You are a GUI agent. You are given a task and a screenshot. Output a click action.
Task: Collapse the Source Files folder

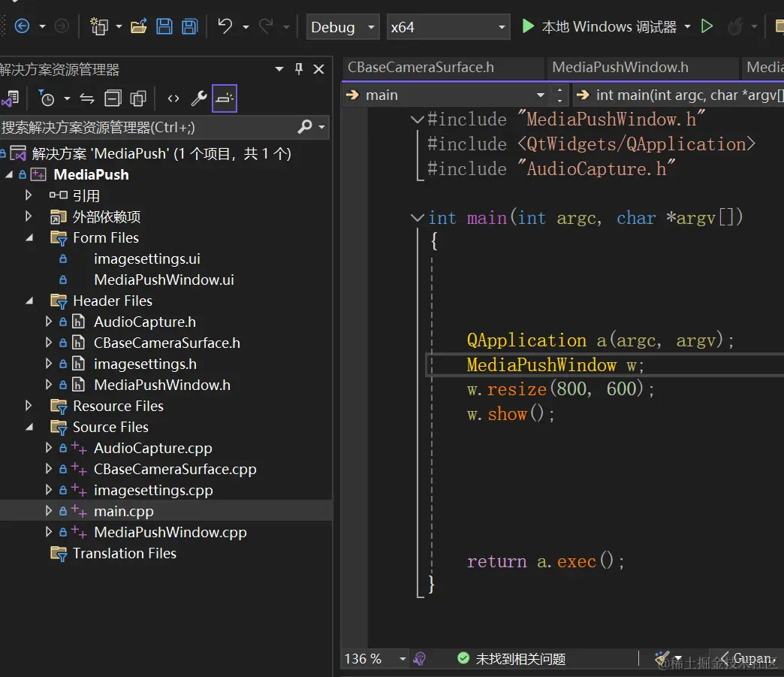coord(29,427)
